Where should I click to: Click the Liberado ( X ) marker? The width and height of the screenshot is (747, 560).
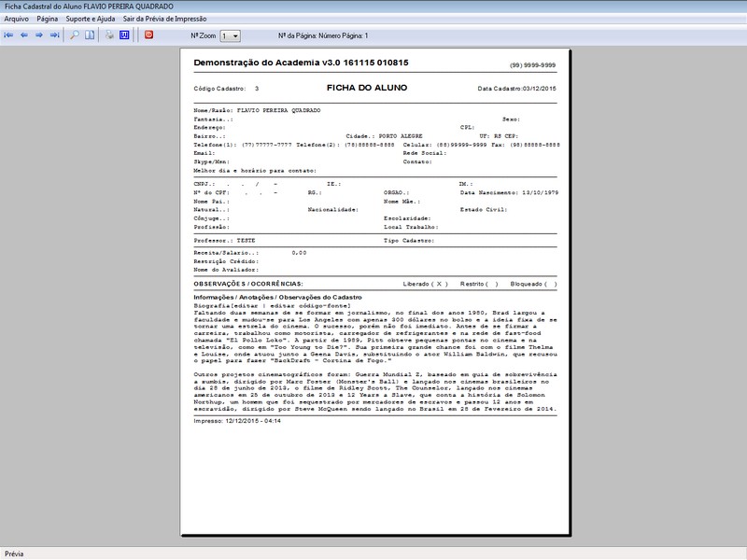tap(425, 285)
